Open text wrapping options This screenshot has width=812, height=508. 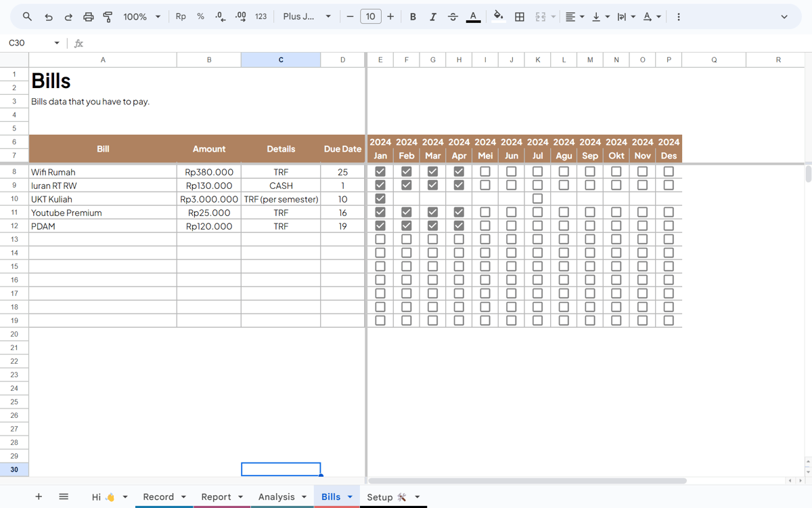(x=626, y=16)
